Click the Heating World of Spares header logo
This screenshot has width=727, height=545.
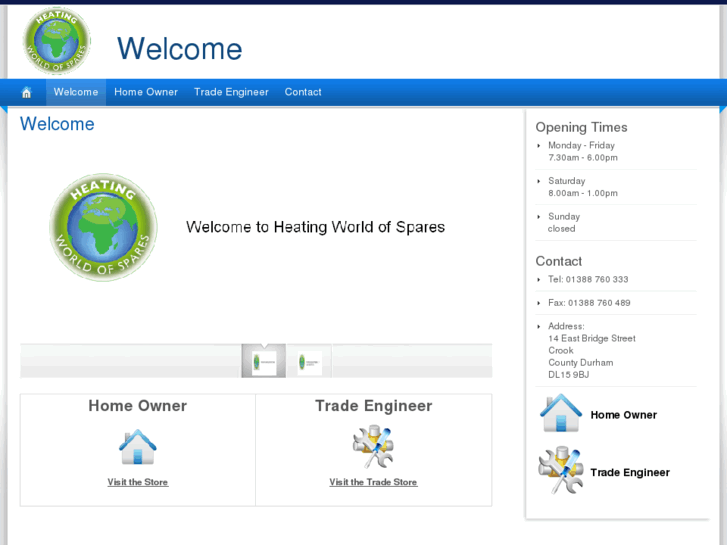[x=57, y=41]
